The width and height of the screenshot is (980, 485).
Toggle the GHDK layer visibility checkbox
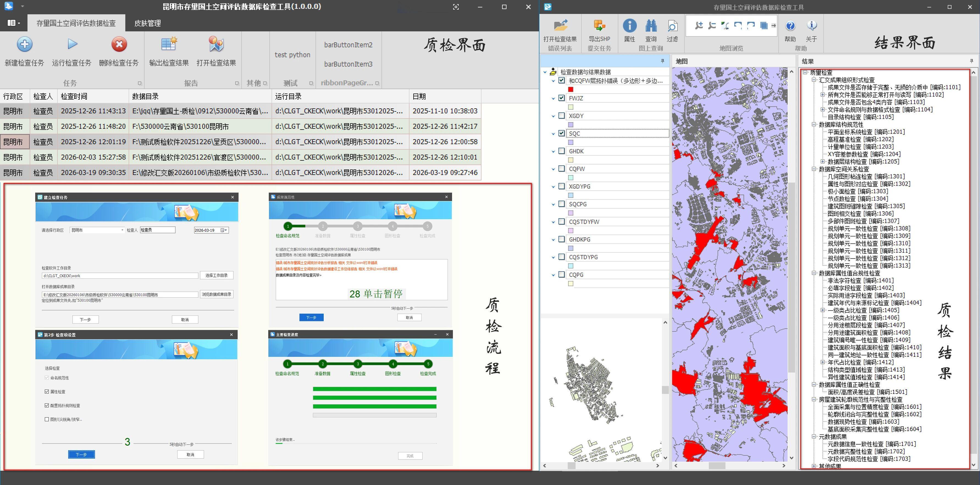coord(561,151)
